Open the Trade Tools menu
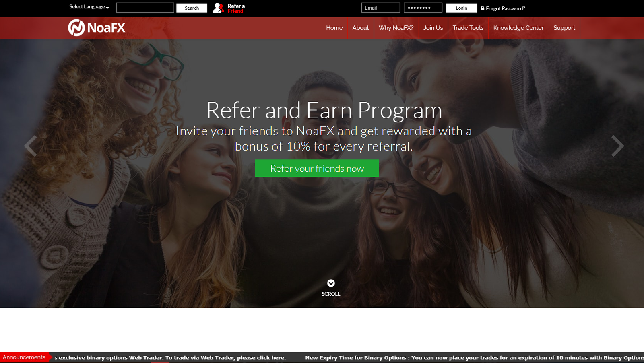This screenshot has height=363, width=644. [x=468, y=28]
